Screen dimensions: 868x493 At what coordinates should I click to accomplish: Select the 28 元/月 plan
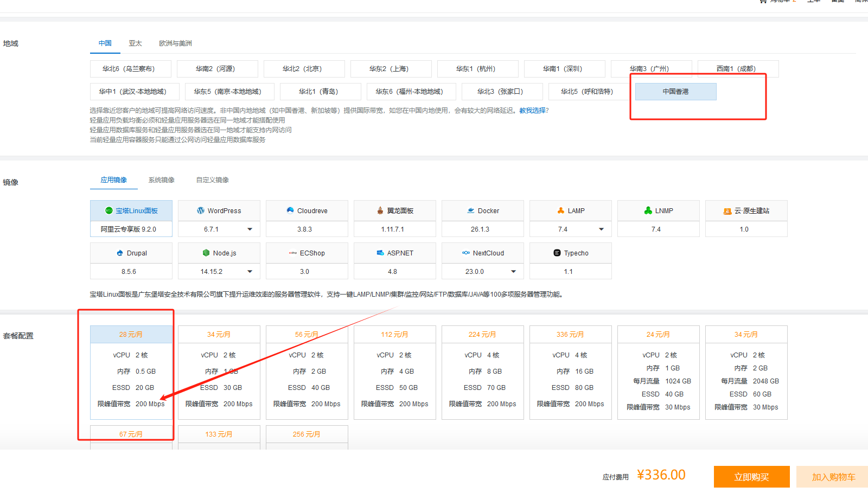tap(131, 373)
